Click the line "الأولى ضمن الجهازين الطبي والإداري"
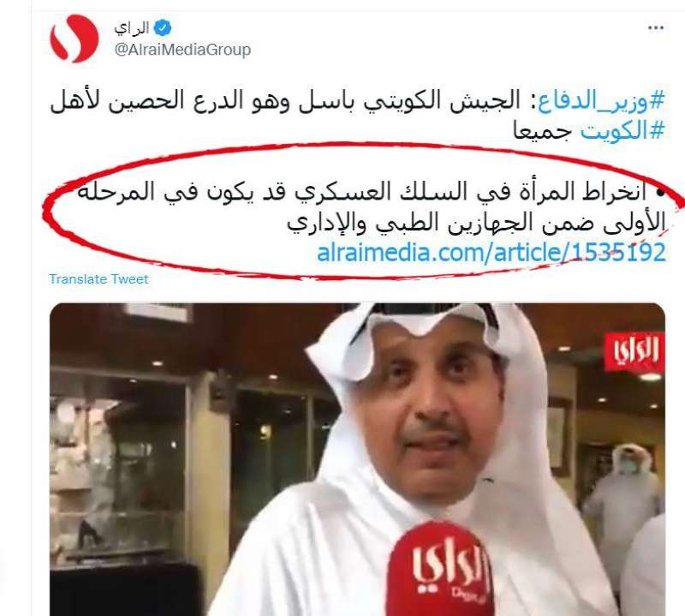 tap(476, 223)
